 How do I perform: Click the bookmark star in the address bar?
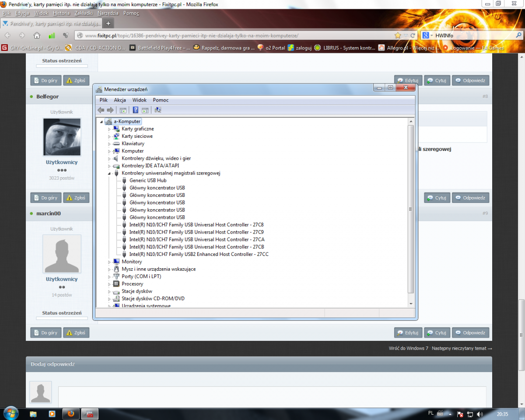point(397,35)
